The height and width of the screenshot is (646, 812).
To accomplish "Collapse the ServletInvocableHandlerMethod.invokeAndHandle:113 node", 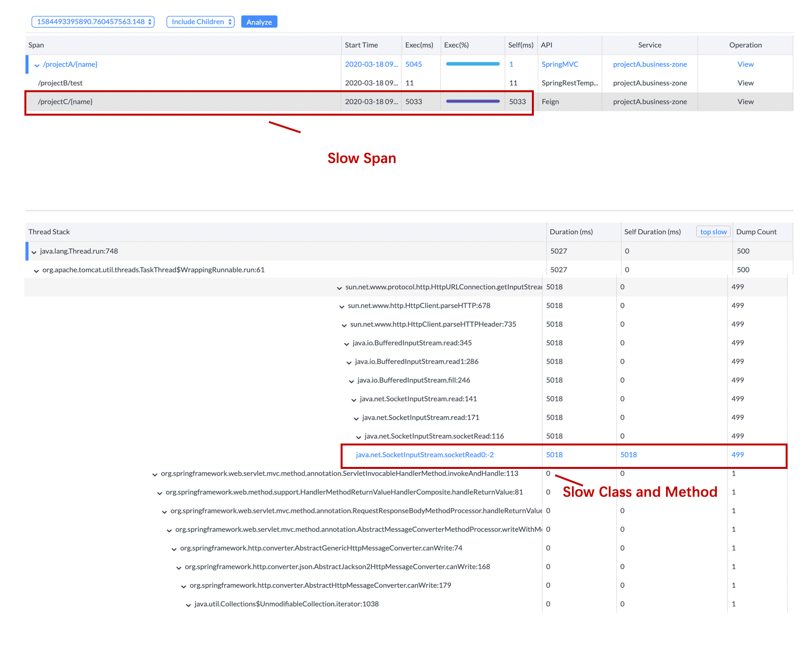I will (155, 475).
